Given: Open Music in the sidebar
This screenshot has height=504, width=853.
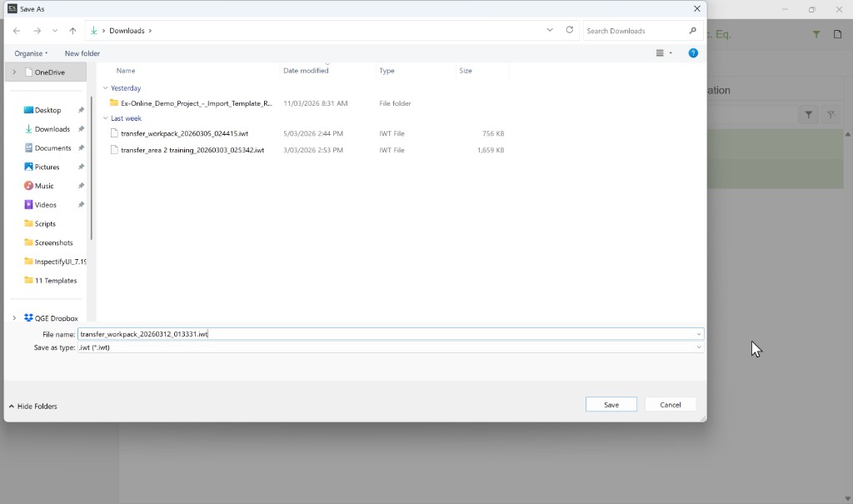Looking at the screenshot, I should coord(44,186).
